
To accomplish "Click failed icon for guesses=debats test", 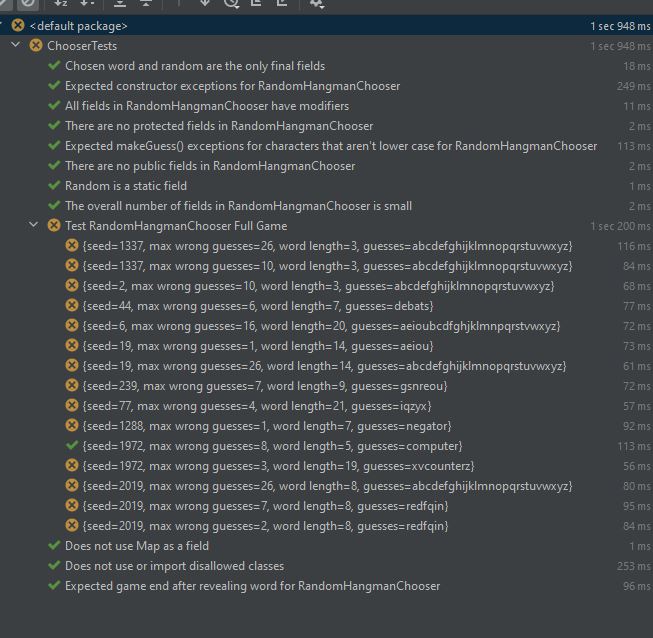I will click(71, 306).
